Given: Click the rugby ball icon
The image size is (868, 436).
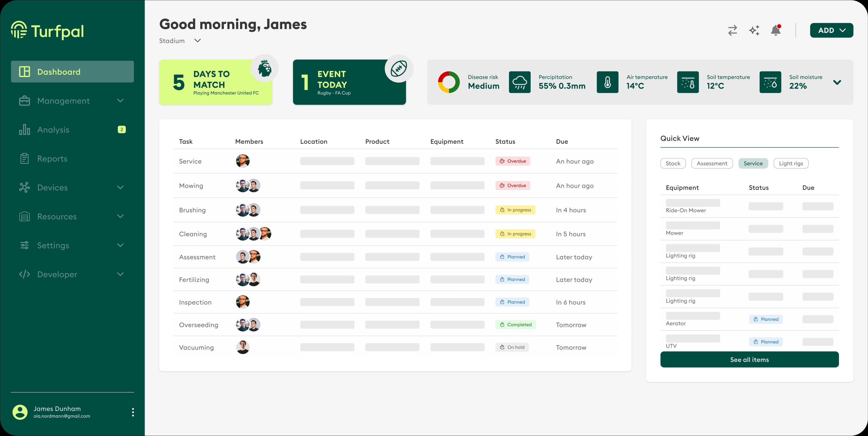Looking at the screenshot, I should [x=399, y=68].
